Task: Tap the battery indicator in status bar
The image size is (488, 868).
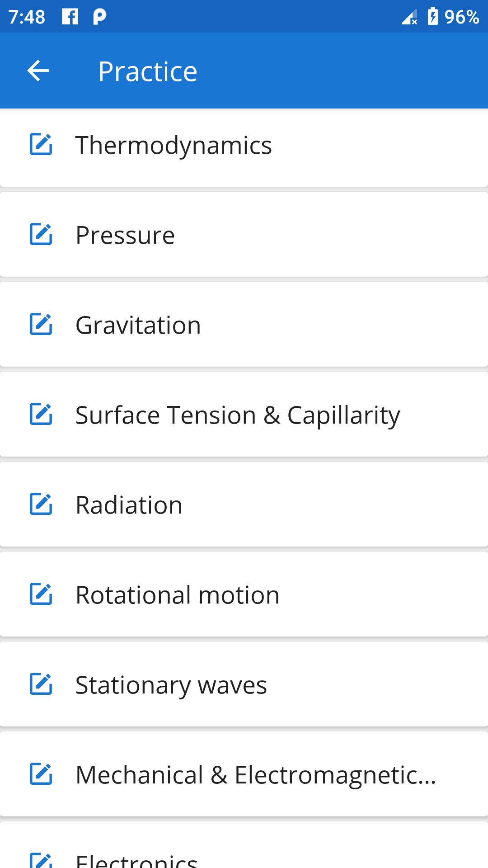Action: pos(432,17)
